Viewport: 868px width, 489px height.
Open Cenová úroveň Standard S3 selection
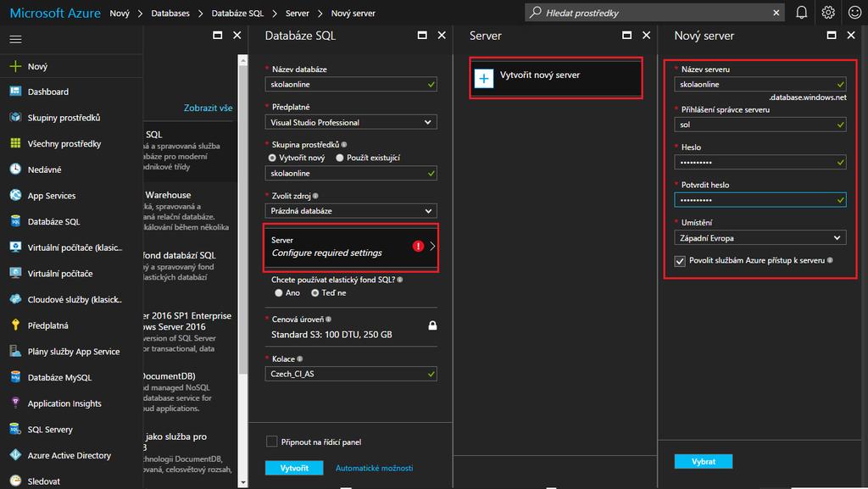click(x=351, y=327)
